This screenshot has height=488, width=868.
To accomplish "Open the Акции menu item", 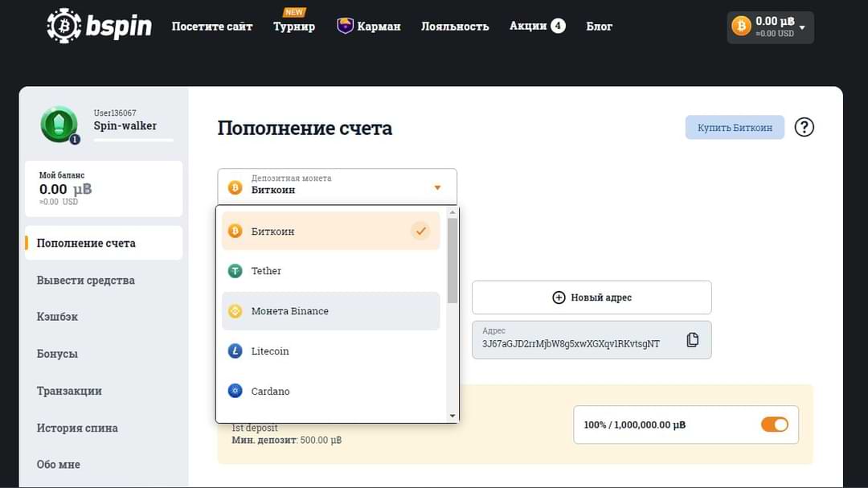I will point(528,26).
